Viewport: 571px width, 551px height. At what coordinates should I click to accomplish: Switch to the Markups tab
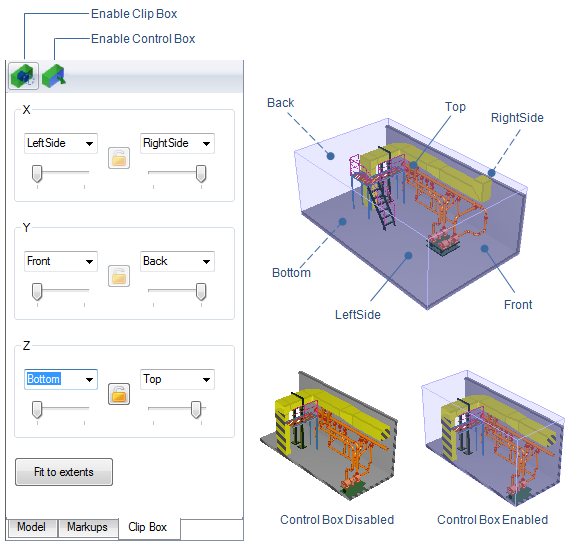[87, 527]
